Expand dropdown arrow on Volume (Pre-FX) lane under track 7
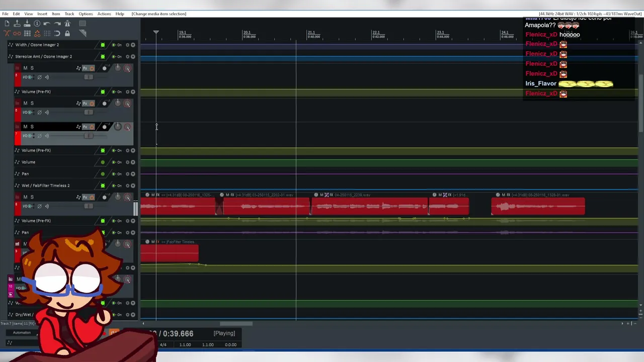 click(133, 150)
